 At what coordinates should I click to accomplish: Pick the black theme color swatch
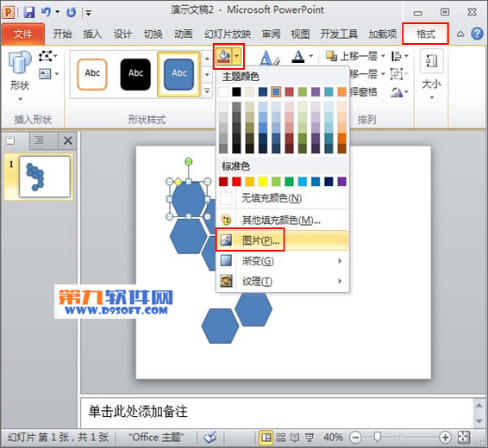[236, 92]
